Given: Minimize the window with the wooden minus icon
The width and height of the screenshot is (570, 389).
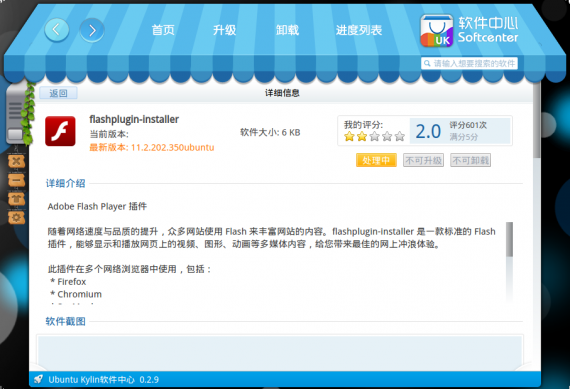Looking at the screenshot, I should (16, 180).
